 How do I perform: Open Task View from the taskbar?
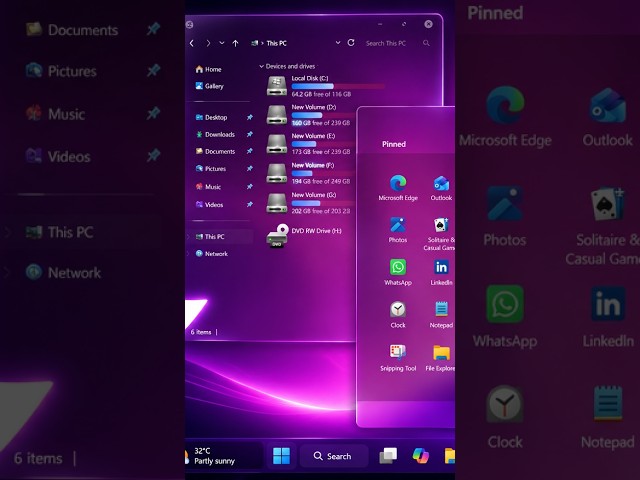click(x=388, y=456)
